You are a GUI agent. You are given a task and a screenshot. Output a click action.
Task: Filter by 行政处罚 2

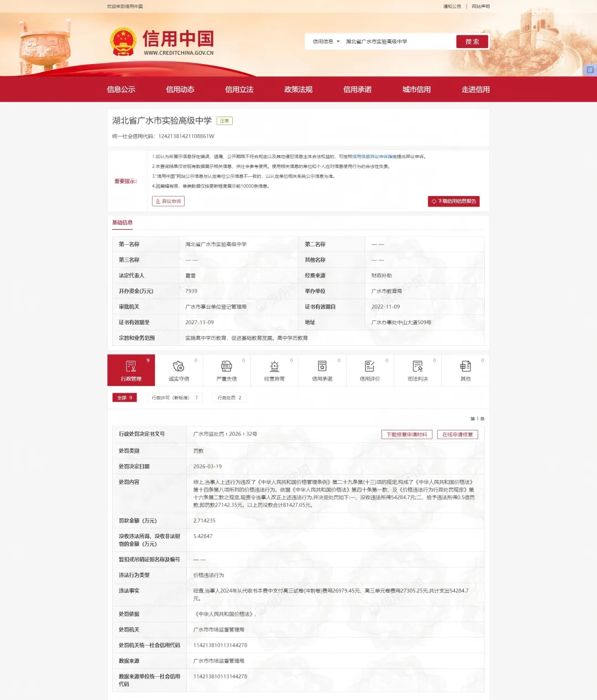pyautogui.click(x=229, y=398)
